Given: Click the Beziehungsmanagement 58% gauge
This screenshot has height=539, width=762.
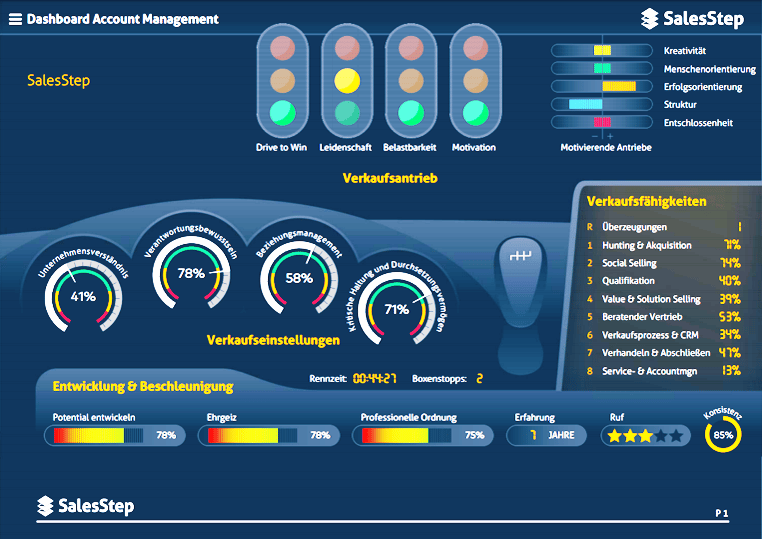Looking at the screenshot, I should [299, 279].
